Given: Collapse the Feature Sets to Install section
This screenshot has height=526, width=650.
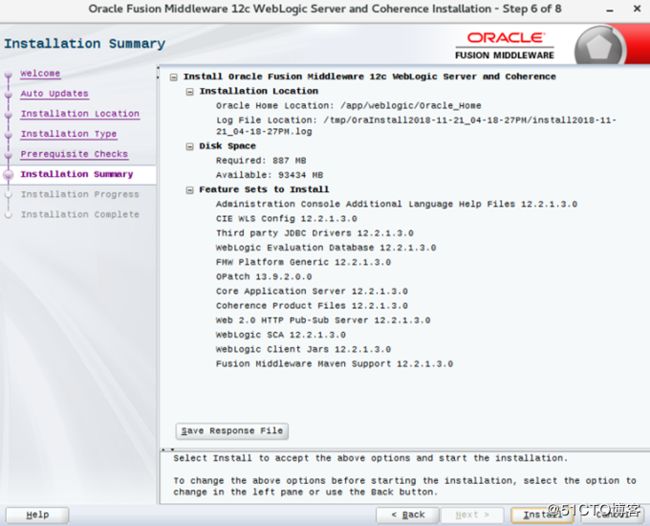Looking at the screenshot, I should tap(189, 190).
